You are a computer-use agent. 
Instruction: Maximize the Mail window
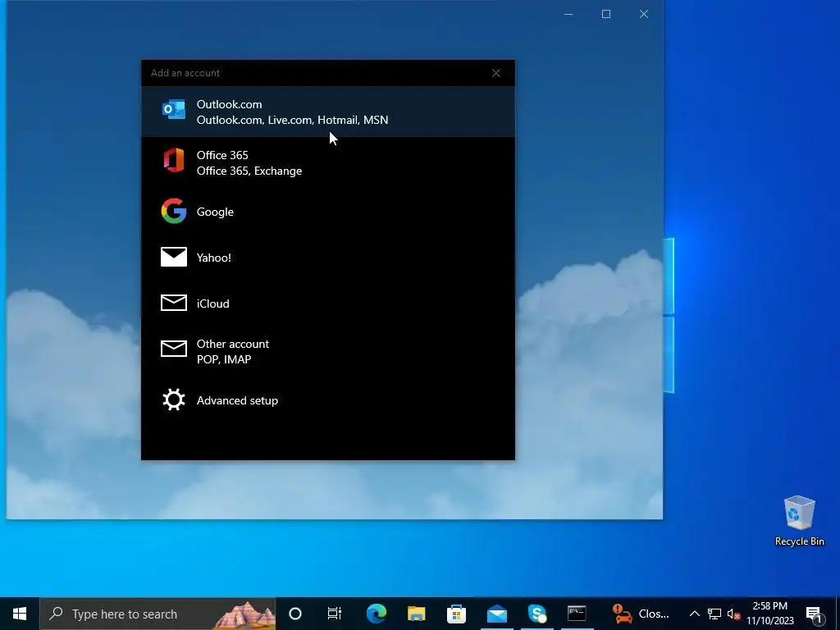click(606, 15)
